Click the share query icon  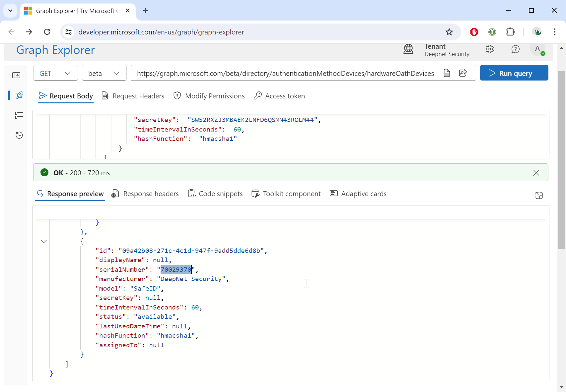[x=463, y=73]
